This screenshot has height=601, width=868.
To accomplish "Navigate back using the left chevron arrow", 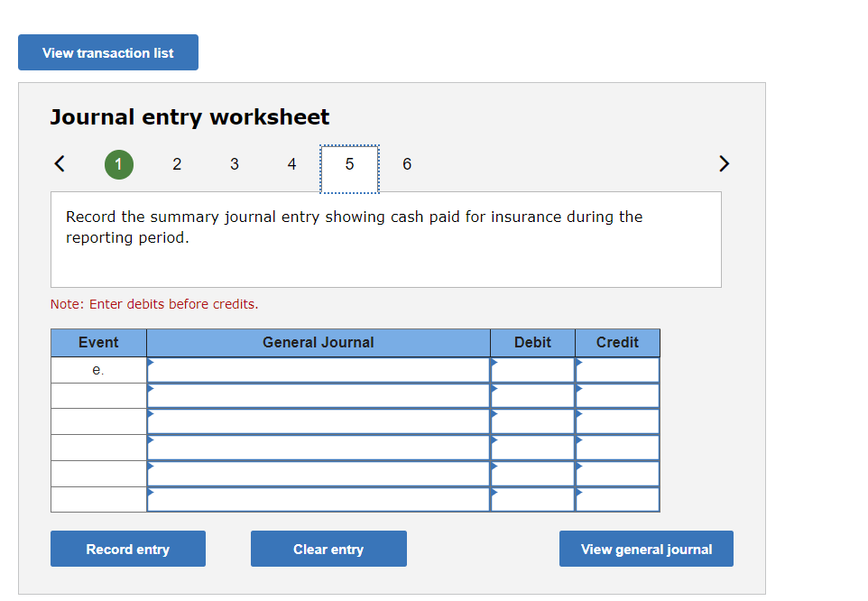I will pyautogui.click(x=59, y=163).
